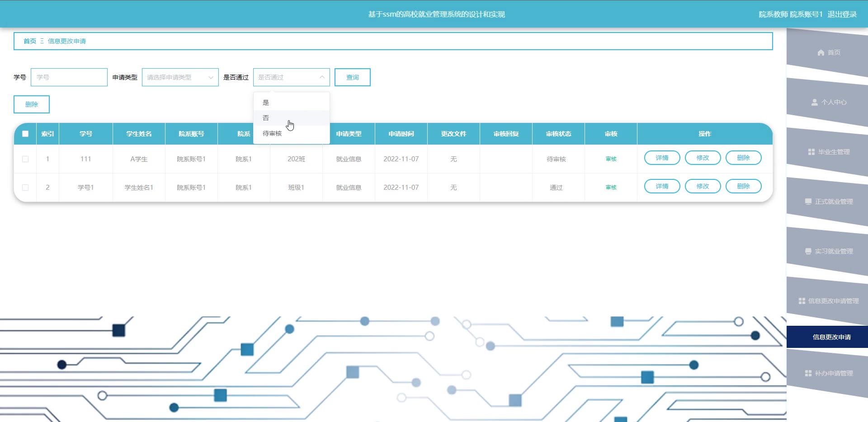Click 退出登录 in the header

click(x=842, y=14)
